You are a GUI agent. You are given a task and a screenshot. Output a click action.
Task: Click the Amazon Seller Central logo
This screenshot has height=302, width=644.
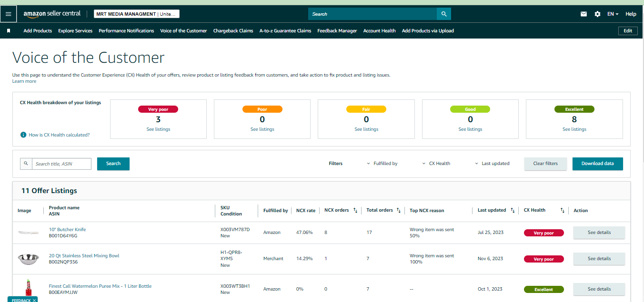click(52, 14)
